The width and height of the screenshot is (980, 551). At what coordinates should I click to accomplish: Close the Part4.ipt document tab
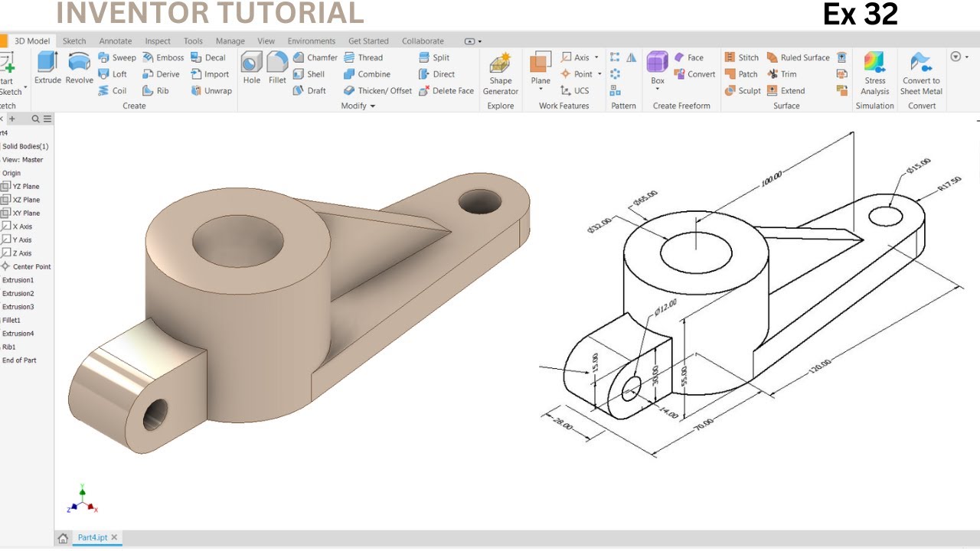pyautogui.click(x=114, y=538)
